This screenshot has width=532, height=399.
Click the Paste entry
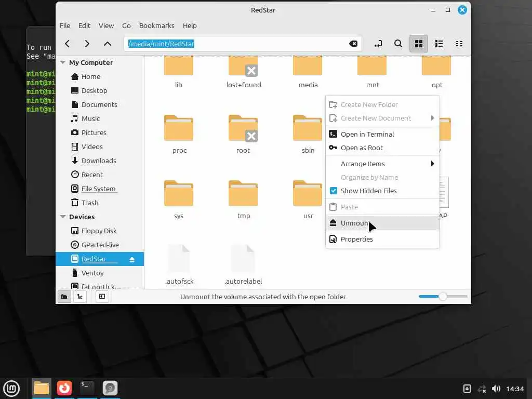[x=382, y=207]
